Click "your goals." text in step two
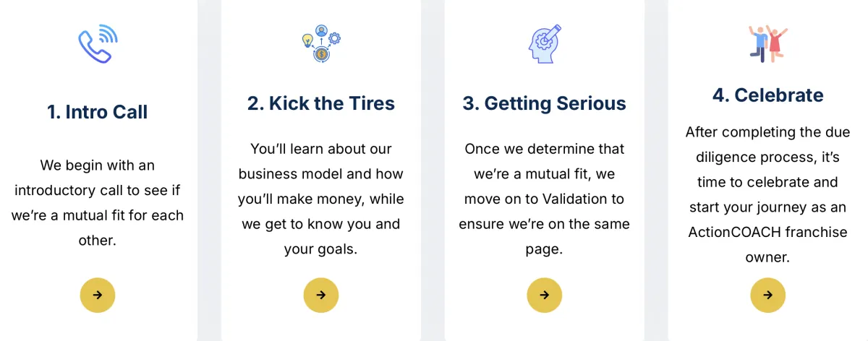 (321, 249)
